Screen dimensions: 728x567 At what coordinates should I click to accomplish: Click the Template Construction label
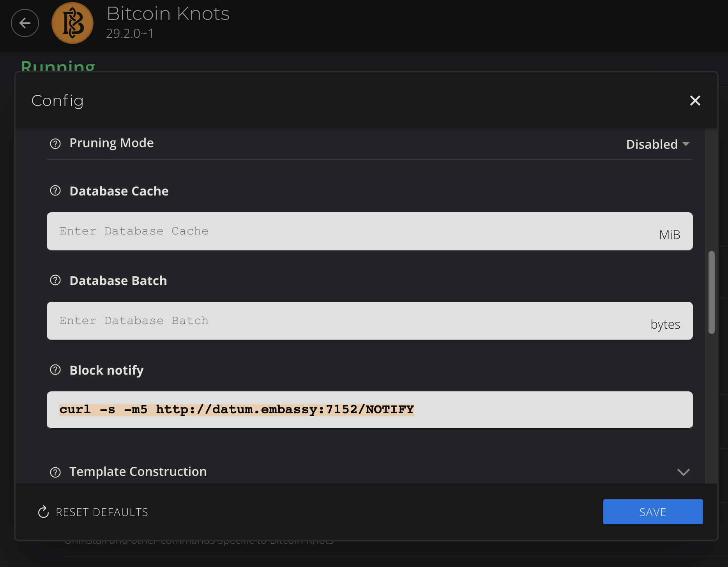point(138,472)
